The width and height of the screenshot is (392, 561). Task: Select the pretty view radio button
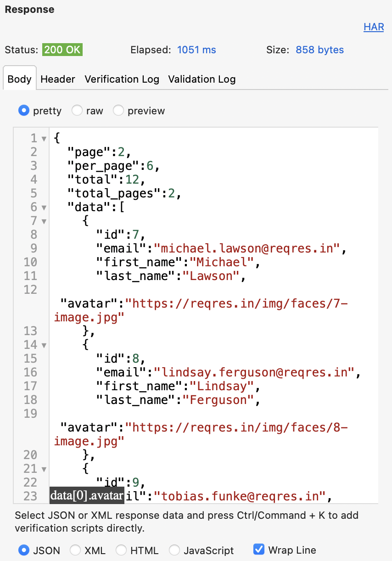23,111
